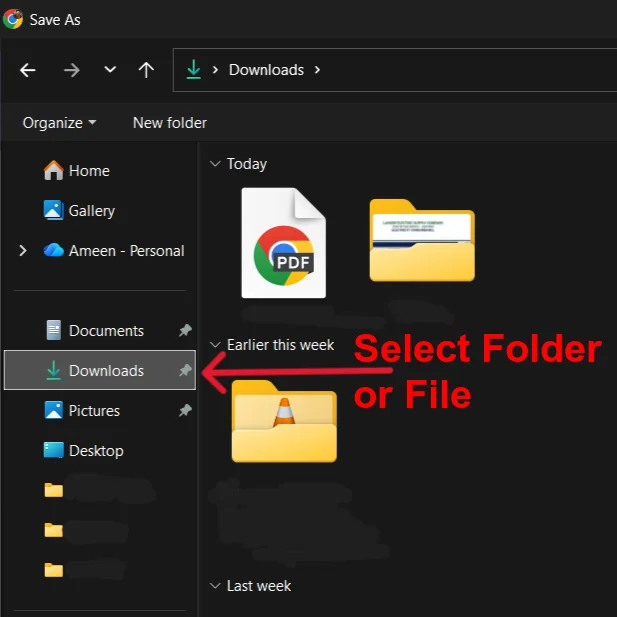Go up one folder level arrow

146,70
